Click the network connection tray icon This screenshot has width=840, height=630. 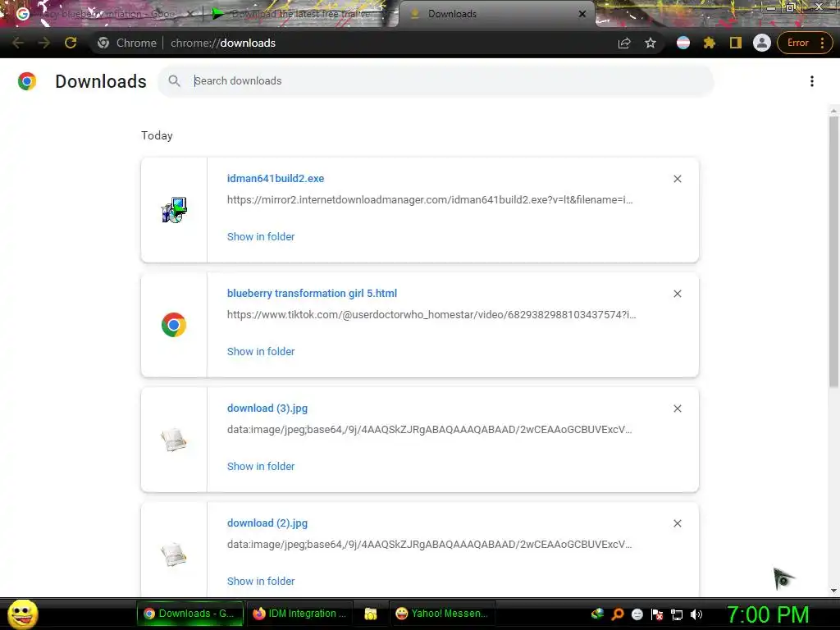point(677,614)
